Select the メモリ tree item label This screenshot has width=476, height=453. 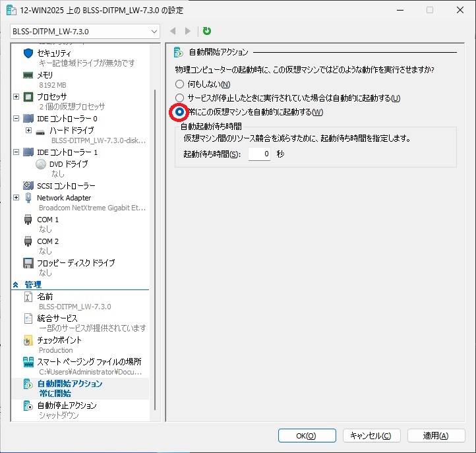pos(45,75)
